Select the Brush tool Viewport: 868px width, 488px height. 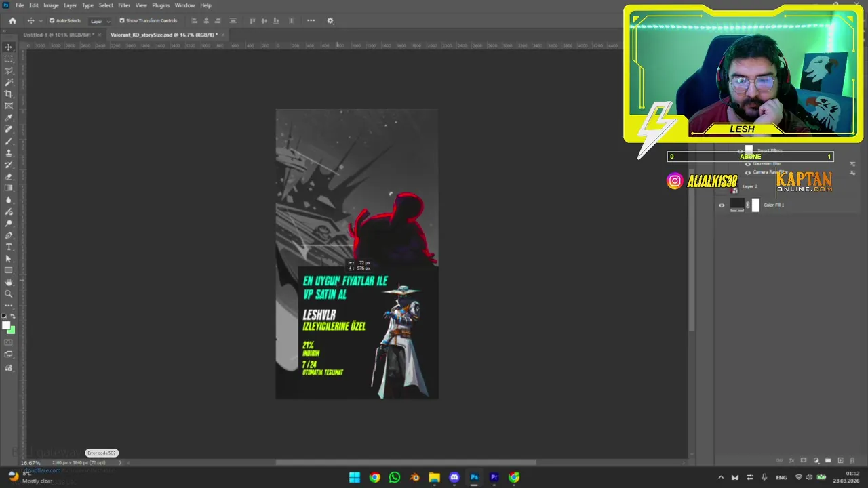coord(9,141)
